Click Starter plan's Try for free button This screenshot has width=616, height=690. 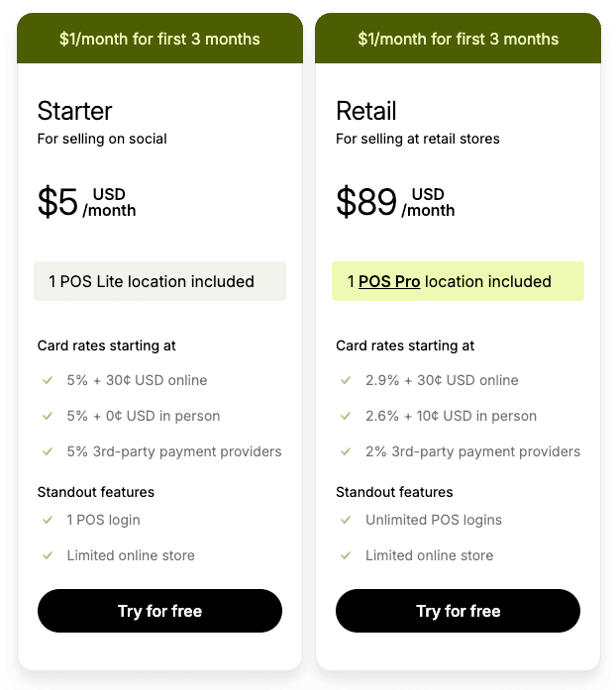click(159, 611)
